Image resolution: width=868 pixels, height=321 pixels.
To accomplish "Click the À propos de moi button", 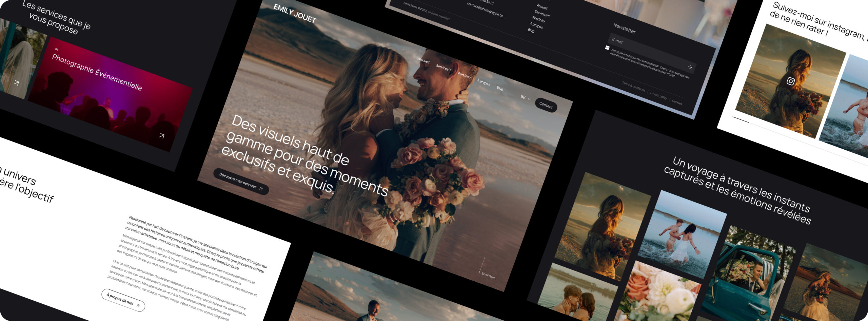I will coord(123,300).
